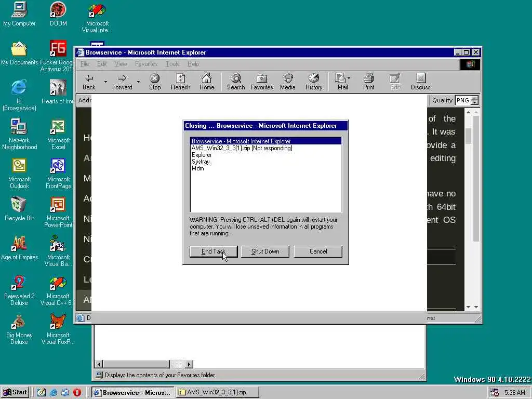Launch Big Money Deluxe shortcut
532x399 pixels.
[19, 329]
